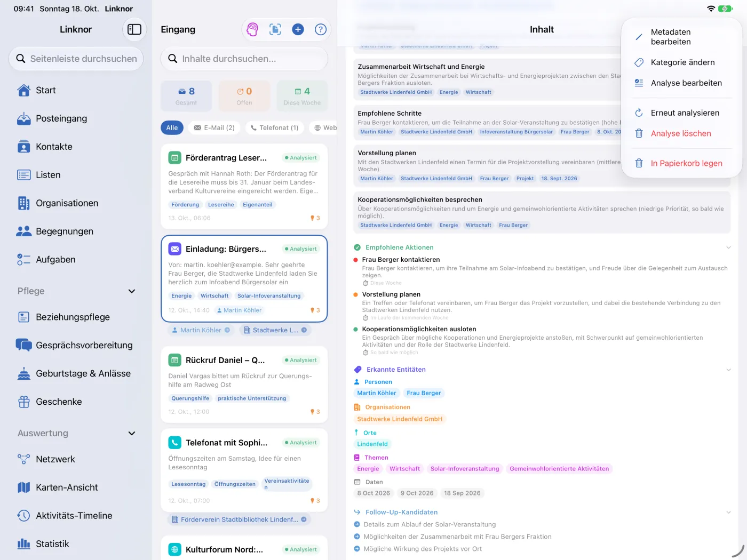This screenshot has width=747, height=560.
Task: Filter inbox by Telefonat (1)
Action: (x=275, y=127)
